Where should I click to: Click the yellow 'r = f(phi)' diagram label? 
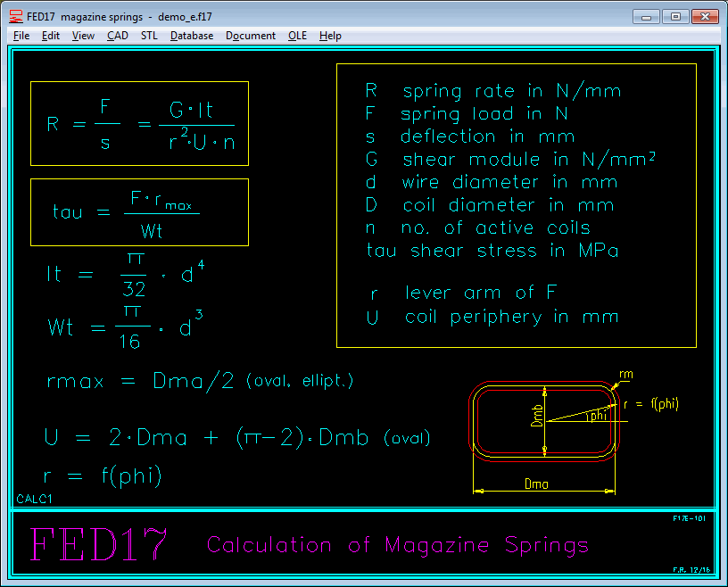click(x=651, y=404)
